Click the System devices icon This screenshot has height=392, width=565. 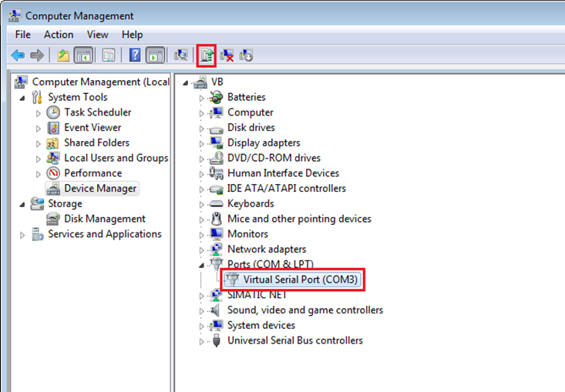(x=216, y=326)
